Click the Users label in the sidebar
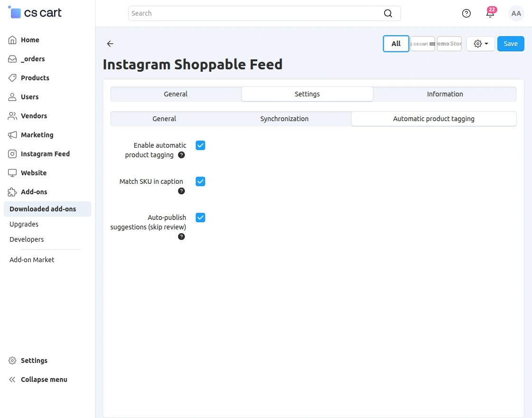Image resolution: width=532 pixels, height=418 pixels. click(x=29, y=97)
